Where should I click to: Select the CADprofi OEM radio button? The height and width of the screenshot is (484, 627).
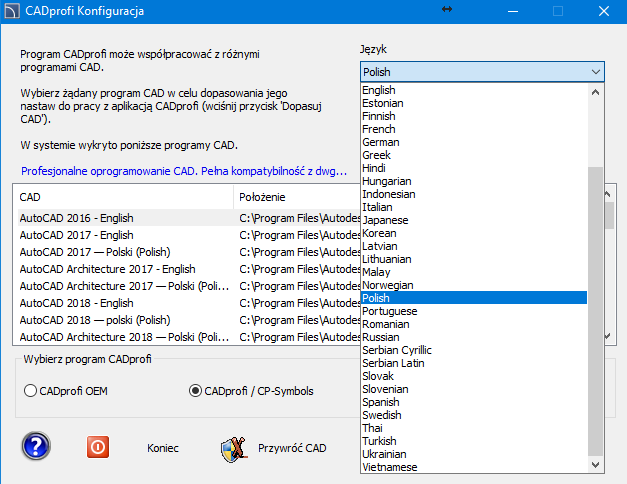(30, 391)
